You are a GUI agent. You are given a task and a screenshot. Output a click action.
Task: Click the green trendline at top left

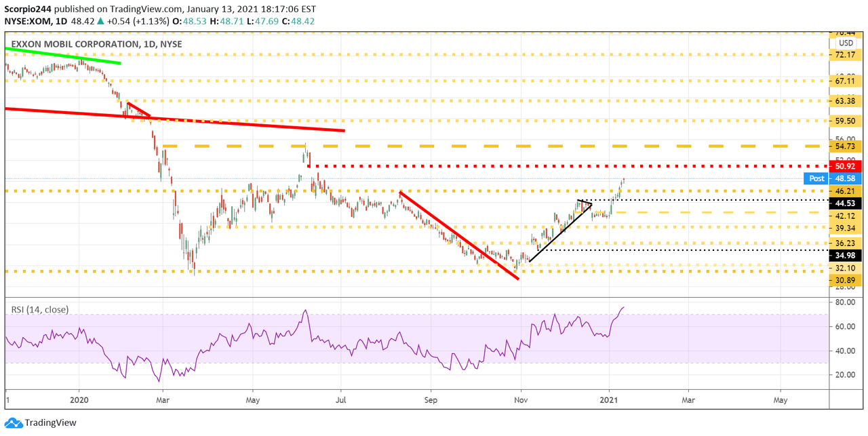coord(63,56)
